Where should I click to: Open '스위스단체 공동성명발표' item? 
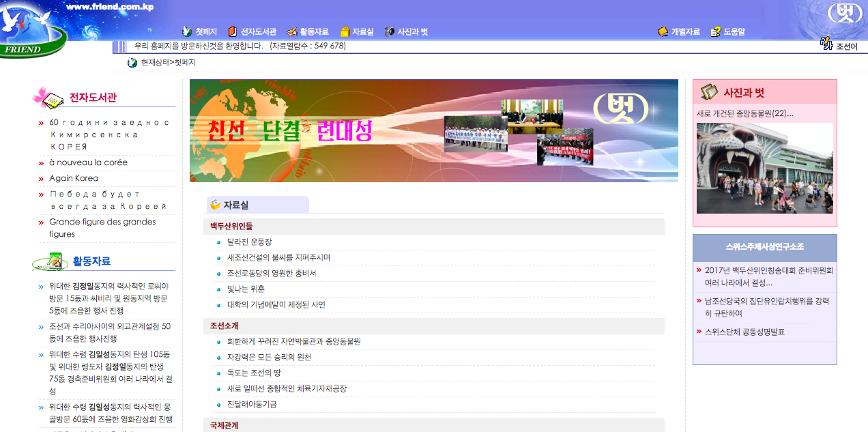(745, 332)
